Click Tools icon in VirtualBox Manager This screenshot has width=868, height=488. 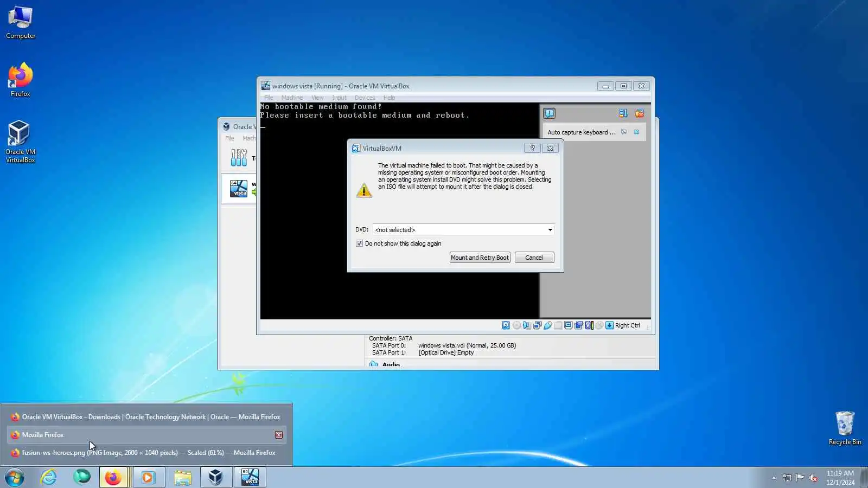coord(239,158)
